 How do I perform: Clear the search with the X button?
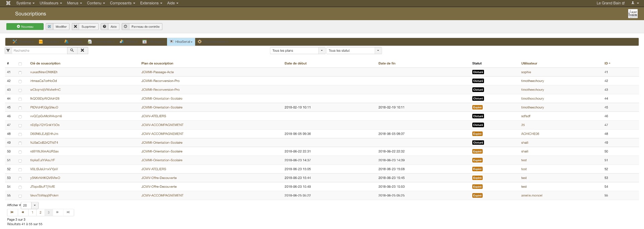tap(83, 50)
